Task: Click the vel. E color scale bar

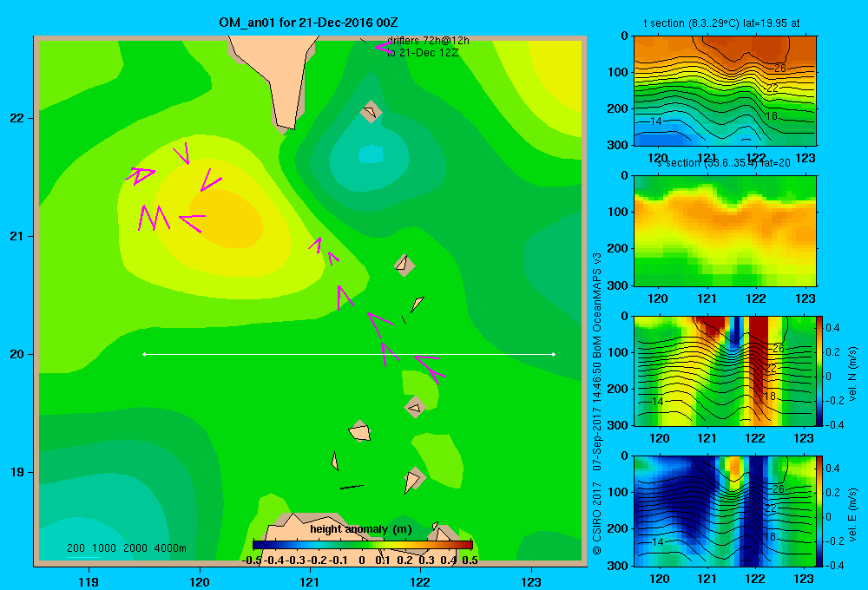Action: click(820, 511)
